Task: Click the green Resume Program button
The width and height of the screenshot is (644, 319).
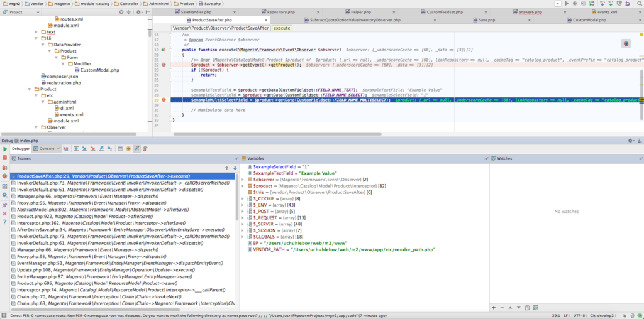Action: pyautogui.click(x=5, y=149)
